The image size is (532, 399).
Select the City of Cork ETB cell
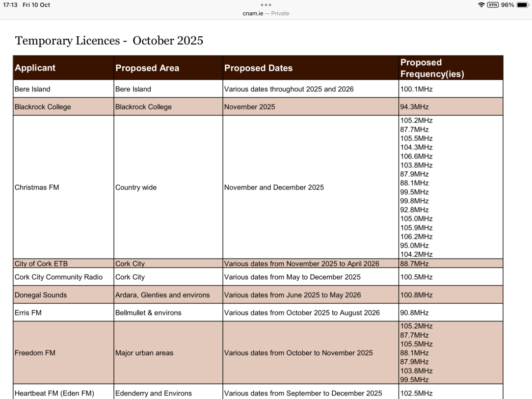pyautogui.click(x=63, y=264)
